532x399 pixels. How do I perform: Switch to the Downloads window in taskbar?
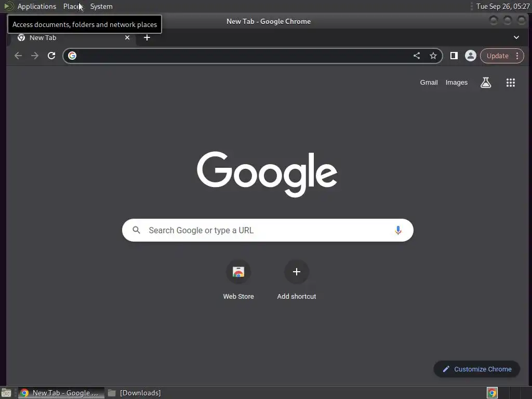135,393
